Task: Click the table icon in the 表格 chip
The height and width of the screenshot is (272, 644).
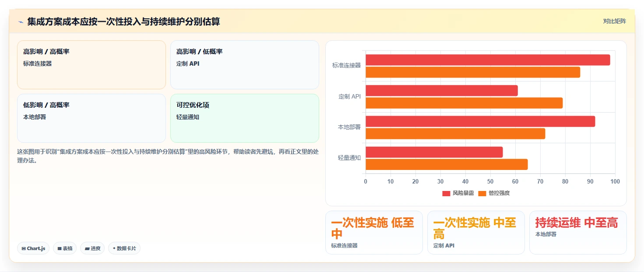Action: [60, 248]
